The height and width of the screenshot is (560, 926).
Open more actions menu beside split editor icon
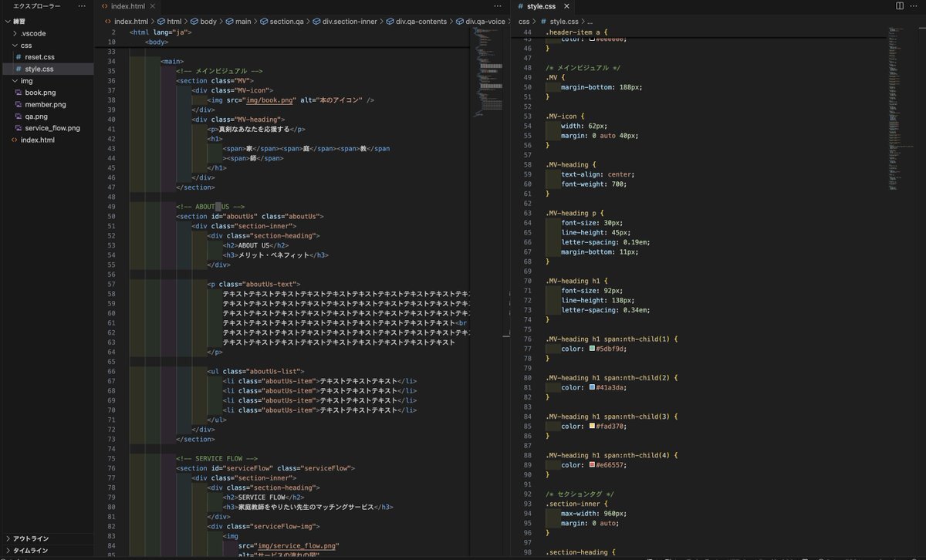[x=916, y=6]
